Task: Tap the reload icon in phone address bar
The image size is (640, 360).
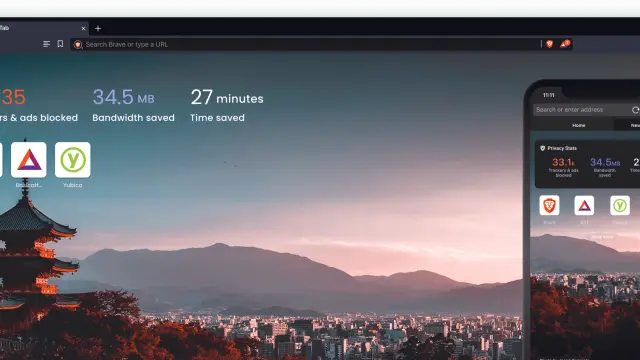Action: point(636,110)
